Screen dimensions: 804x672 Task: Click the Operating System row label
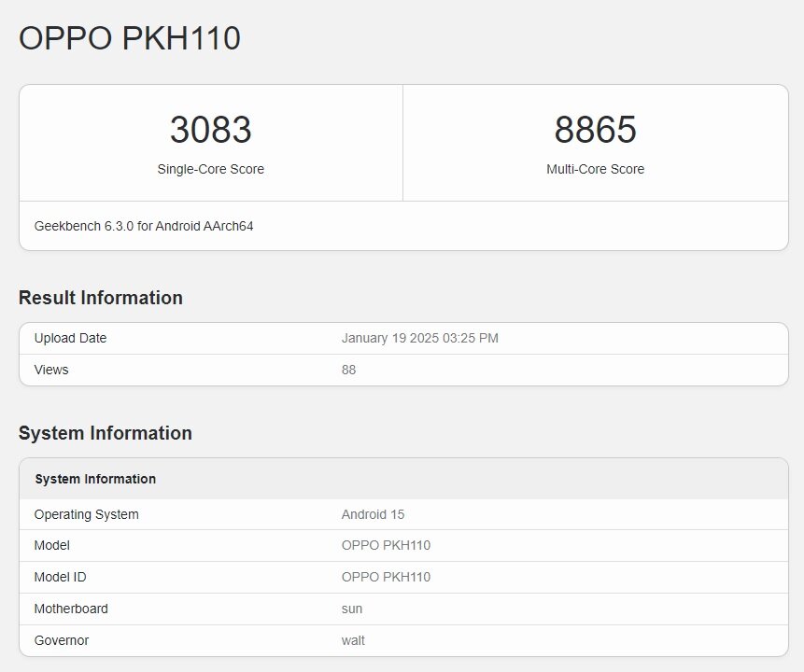point(87,514)
